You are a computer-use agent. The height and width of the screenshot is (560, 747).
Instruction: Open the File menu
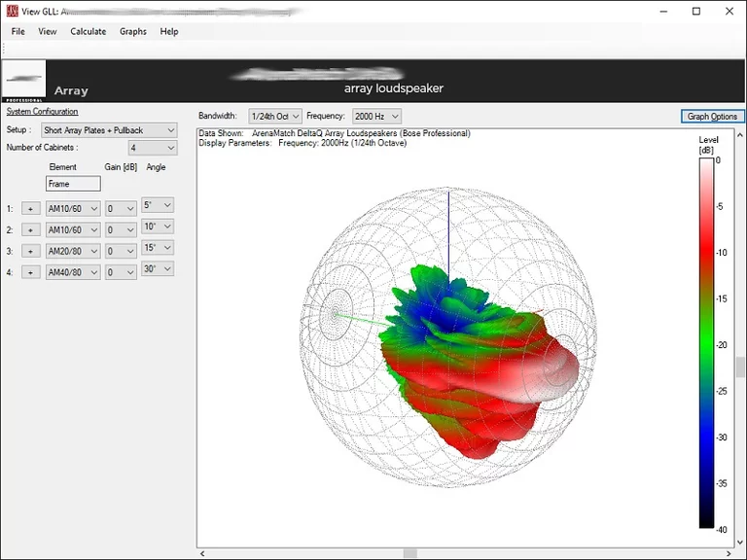click(18, 31)
